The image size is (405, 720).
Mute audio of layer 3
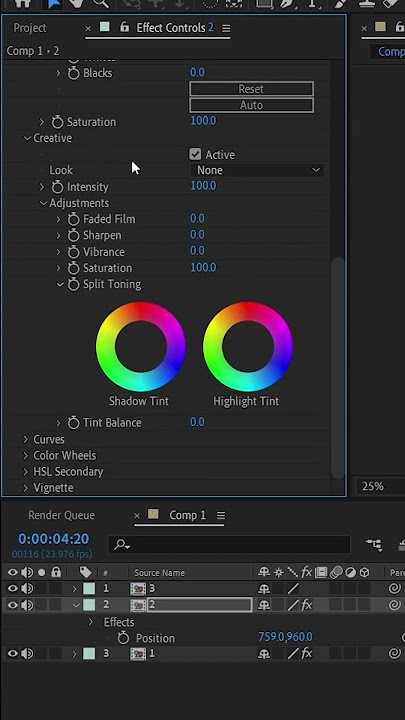(x=27, y=653)
